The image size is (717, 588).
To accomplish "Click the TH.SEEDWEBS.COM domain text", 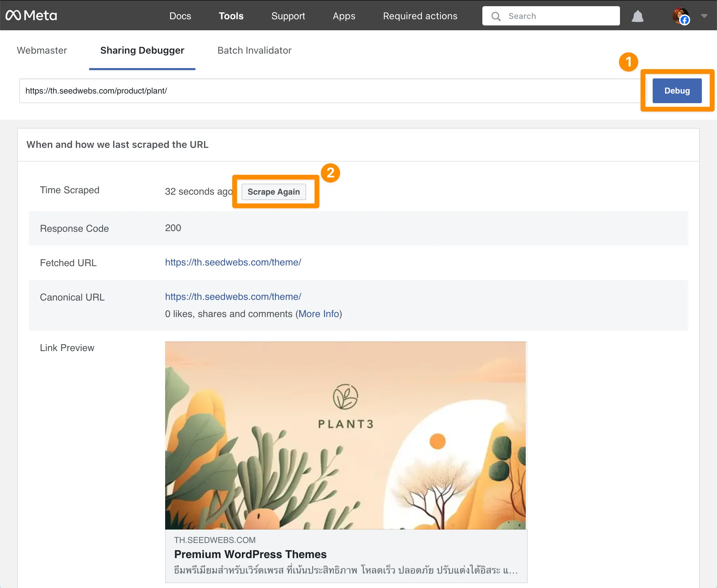I will (215, 540).
